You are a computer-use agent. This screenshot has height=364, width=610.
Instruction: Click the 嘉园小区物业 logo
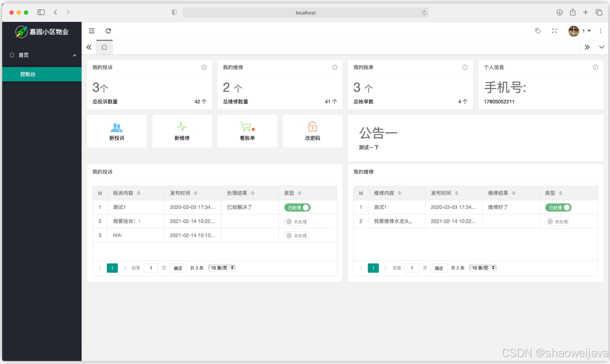[42, 31]
